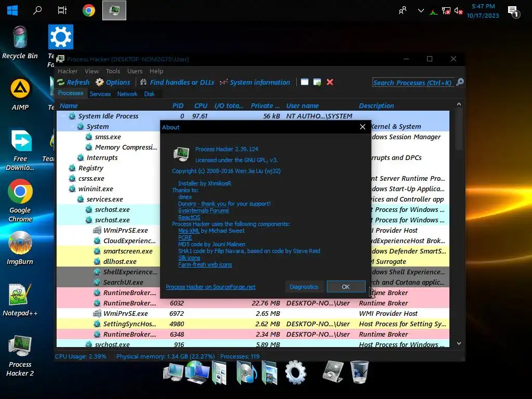Click the search magnifier icon
532x399 pixels.
tap(460, 82)
